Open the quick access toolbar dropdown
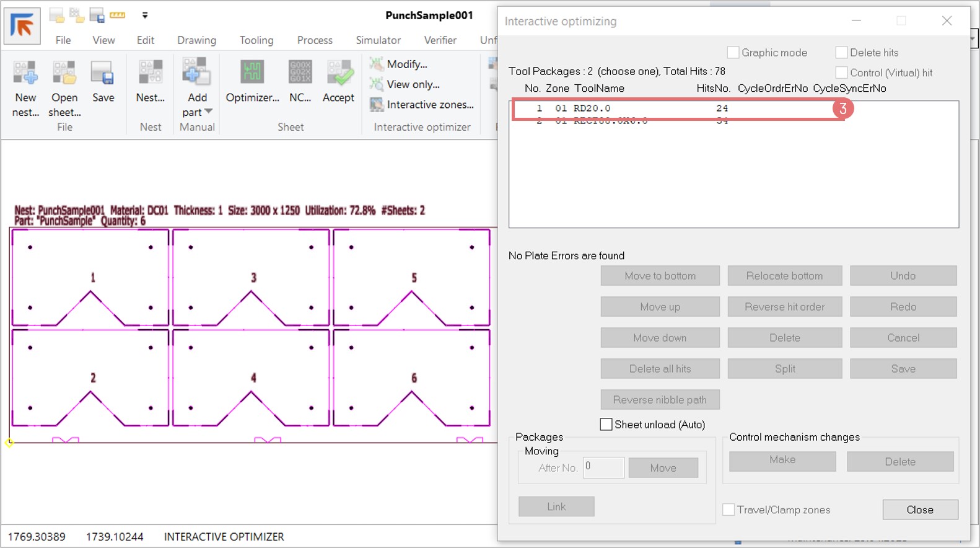 point(145,15)
